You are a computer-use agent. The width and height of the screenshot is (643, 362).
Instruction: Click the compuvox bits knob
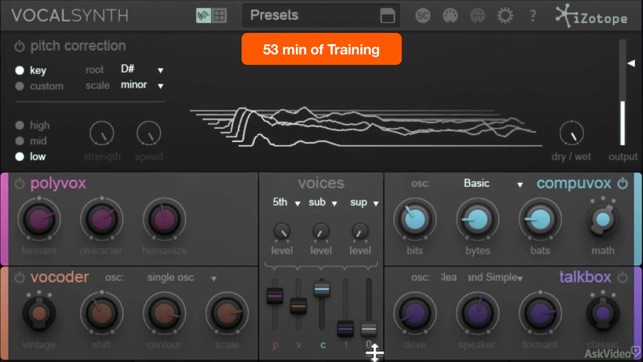(415, 219)
